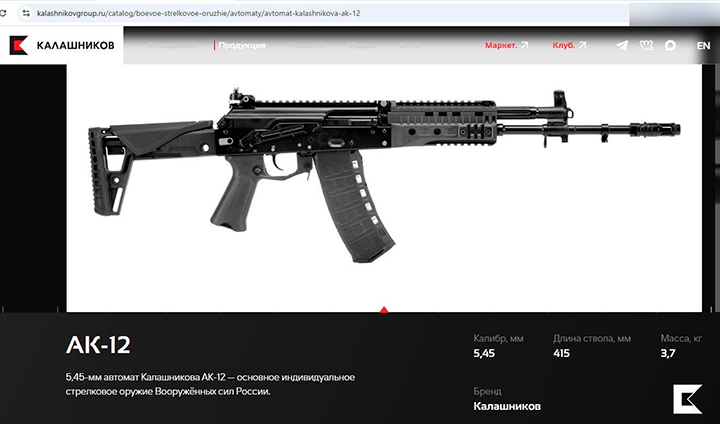
Task: Select the Продукция menu item
Action: (x=242, y=45)
